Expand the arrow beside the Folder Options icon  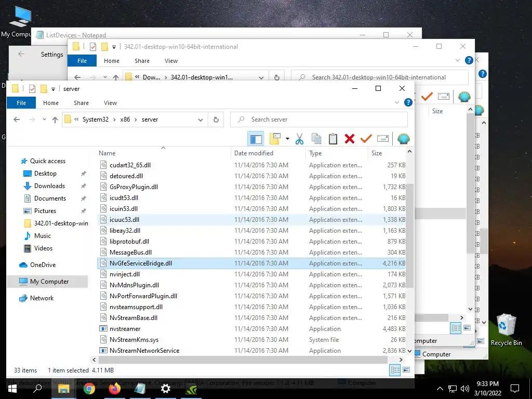287,139
